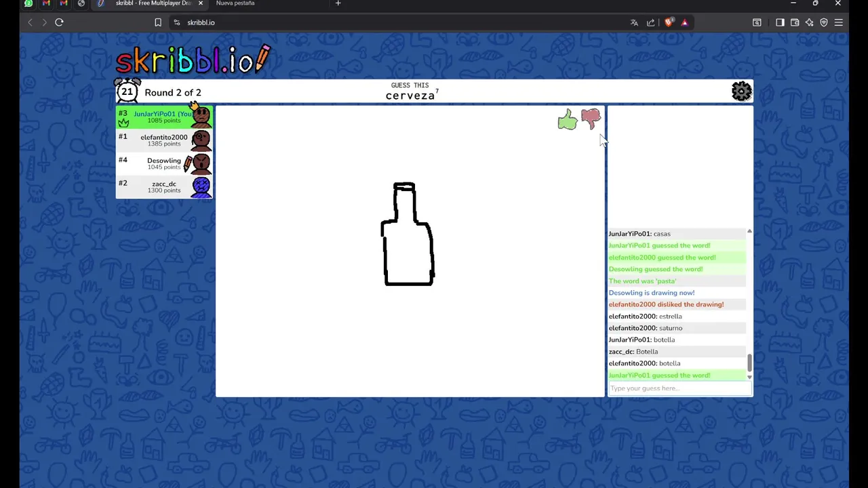
Task: Open Brave Shields lion icon
Action: click(669, 22)
